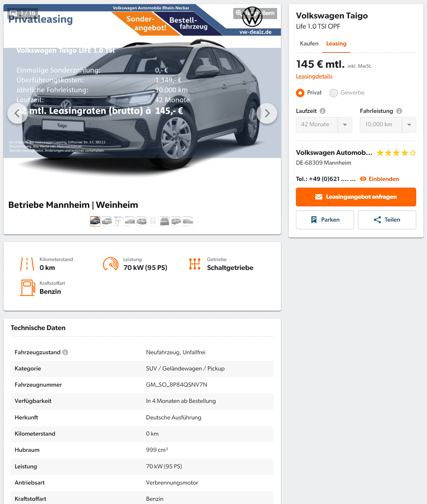Select the Privat radio button

[300, 93]
